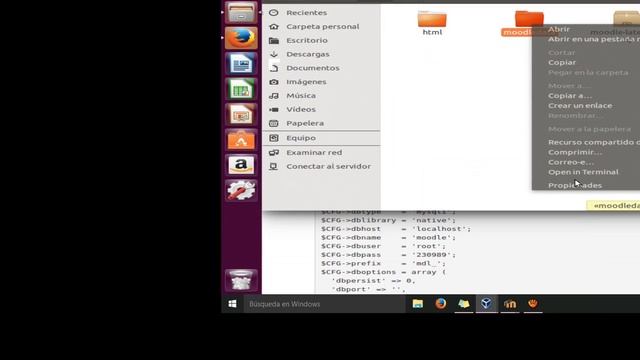
Task: Open the Trash icon in dock
Action: coord(241,280)
